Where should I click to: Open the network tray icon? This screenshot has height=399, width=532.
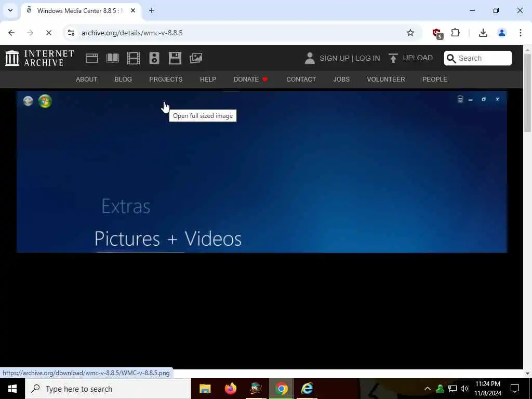point(453,389)
